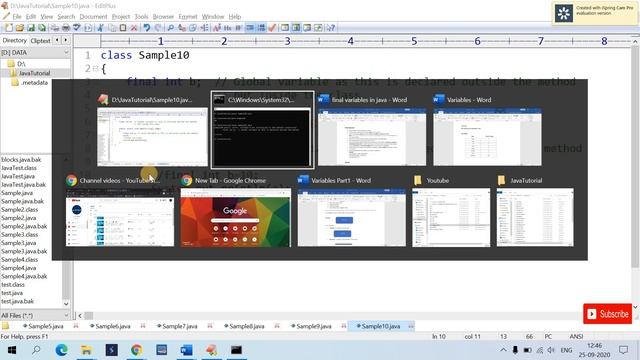Select the D:\ root folder in directory tree
This screenshot has width=640, height=360.
(x=21, y=64)
